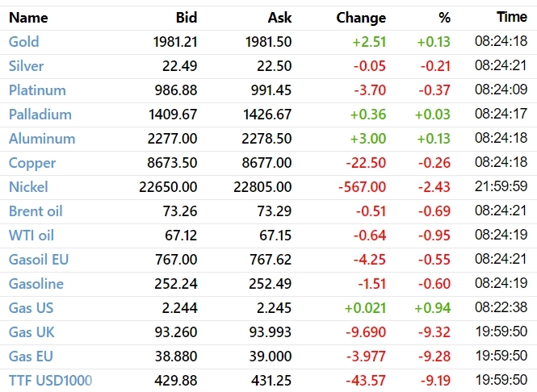Open the TTF USD1000 link
The height and width of the screenshot is (392, 537).
click(x=50, y=381)
